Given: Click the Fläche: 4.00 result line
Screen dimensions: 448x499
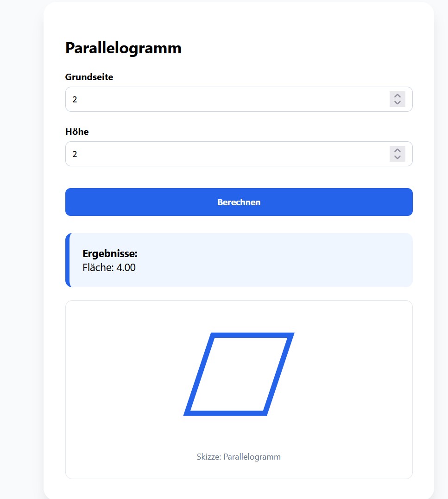Looking at the screenshot, I should [109, 268].
